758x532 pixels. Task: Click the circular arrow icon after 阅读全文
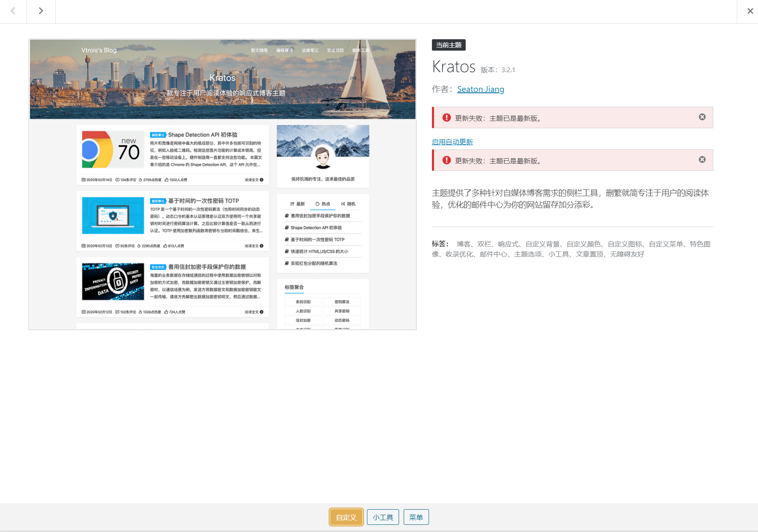click(262, 180)
